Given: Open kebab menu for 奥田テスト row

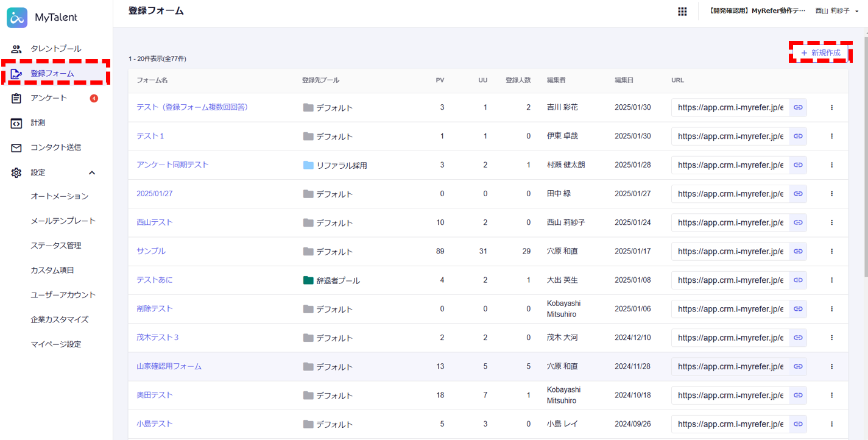Looking at the screenshot, I should 831,395.
